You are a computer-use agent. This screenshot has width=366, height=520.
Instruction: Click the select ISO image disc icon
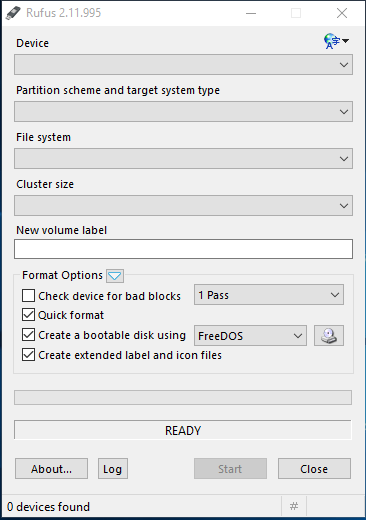click(329, 335)
